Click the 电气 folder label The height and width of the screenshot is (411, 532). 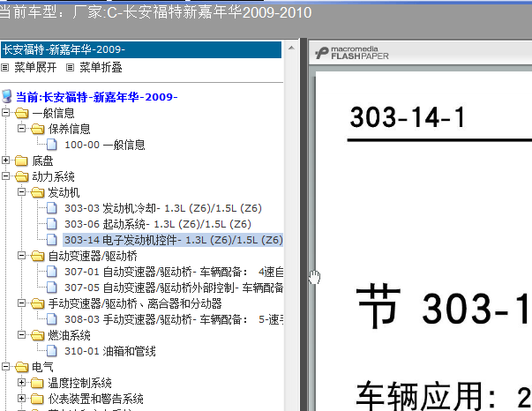(x=42, y=367)
